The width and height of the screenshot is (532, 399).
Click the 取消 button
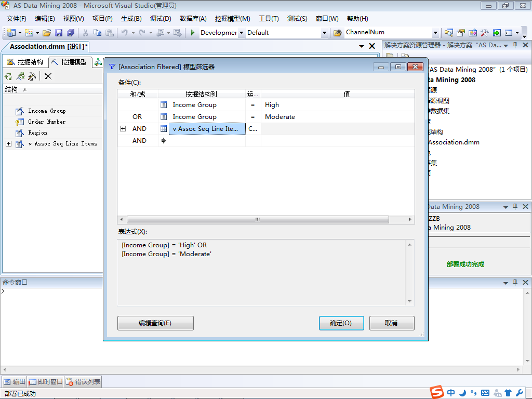[392, 323]
